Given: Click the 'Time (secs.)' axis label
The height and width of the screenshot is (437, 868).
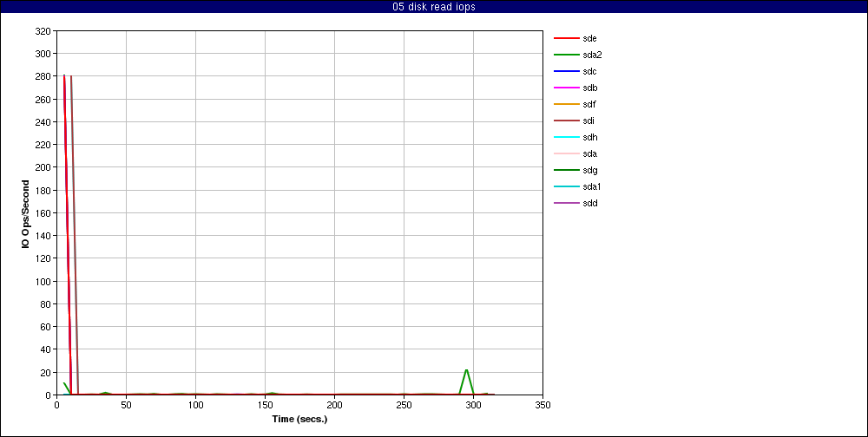Looking at the screenshot, I should 299,420.
